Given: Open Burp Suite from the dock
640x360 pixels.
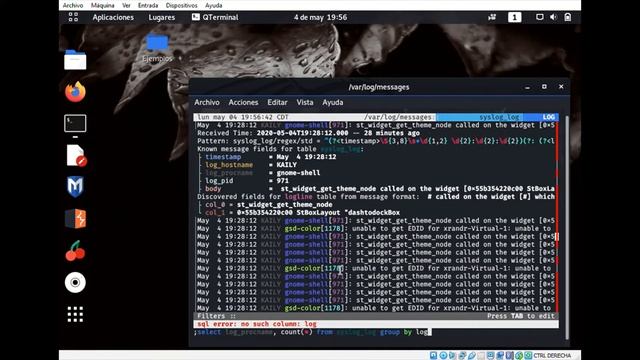Looking at the screenshot, I should point(76,219).
